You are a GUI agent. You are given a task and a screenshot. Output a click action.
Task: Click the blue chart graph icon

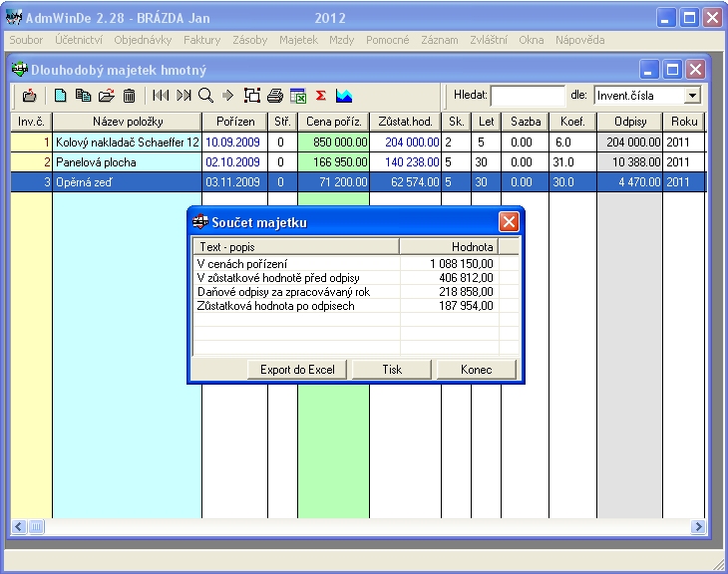point(344,96)
